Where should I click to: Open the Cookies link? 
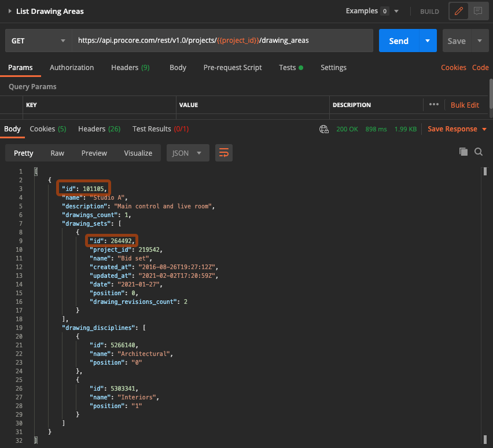pos(454,68)
